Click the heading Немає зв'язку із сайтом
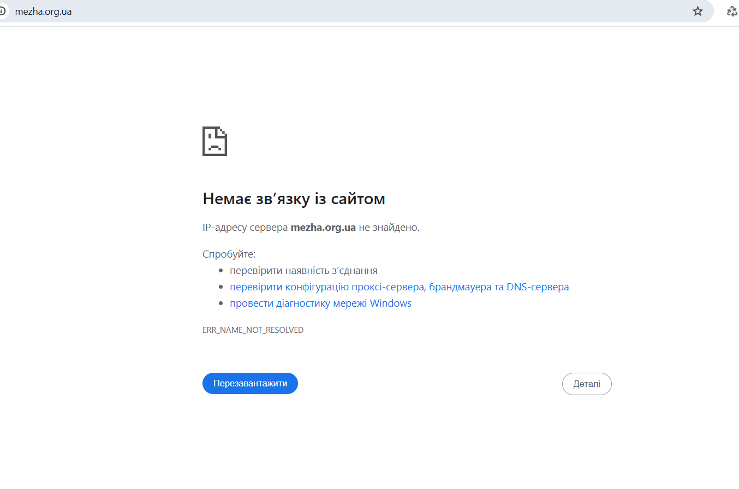 tap(293, 199)
